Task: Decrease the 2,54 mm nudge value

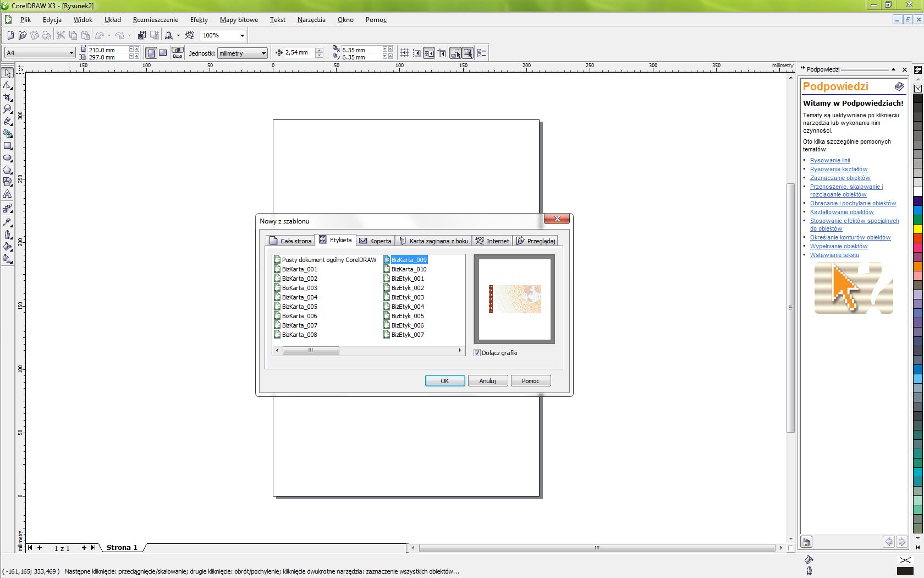Action: [x=320, y=56]
